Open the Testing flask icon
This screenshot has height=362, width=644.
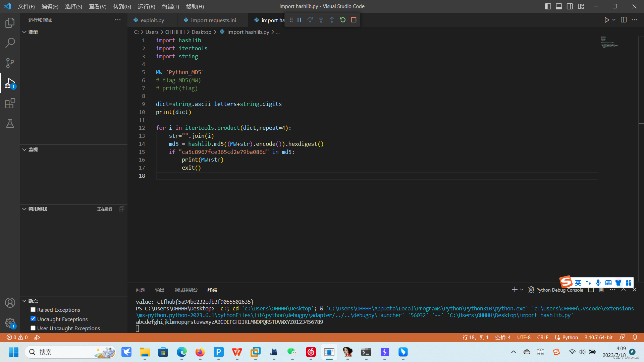(x=10, y=123)
